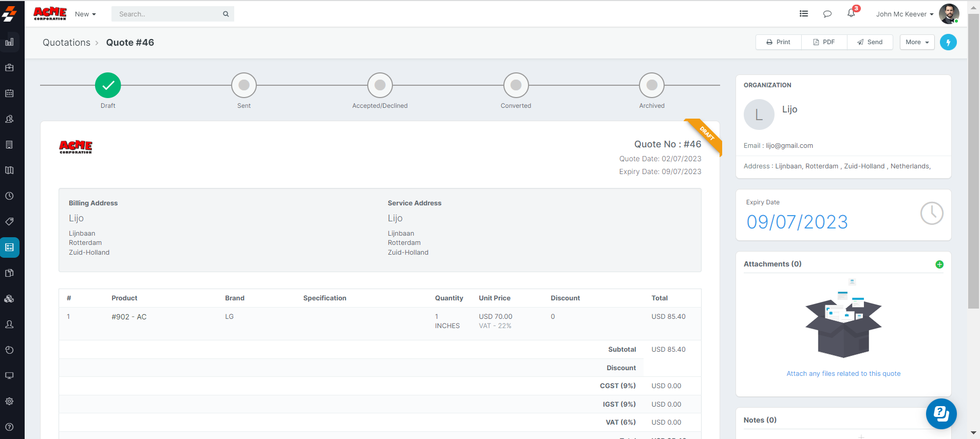Select the Archived status step

(652, 85)
